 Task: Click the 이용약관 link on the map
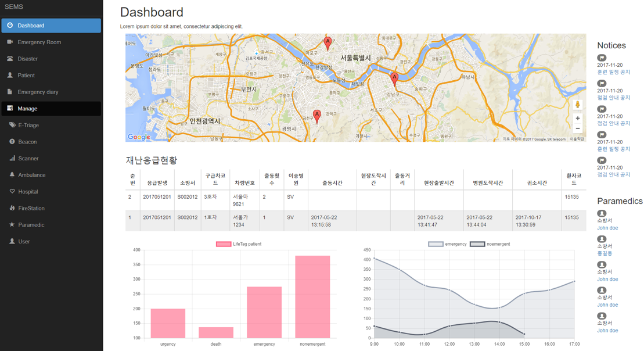pyautogui.click(x=577, y=139)
